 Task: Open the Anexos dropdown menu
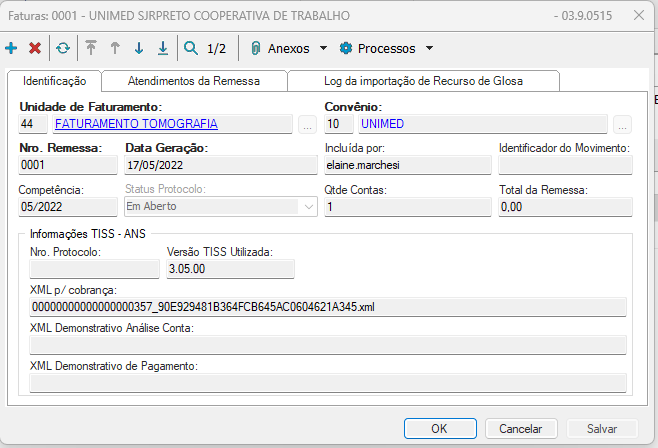289,48
